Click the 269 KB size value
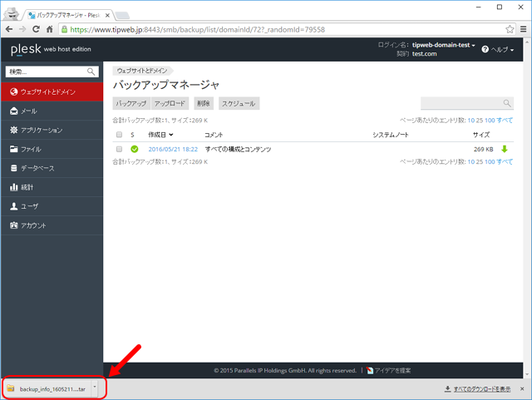 point(484,149)
